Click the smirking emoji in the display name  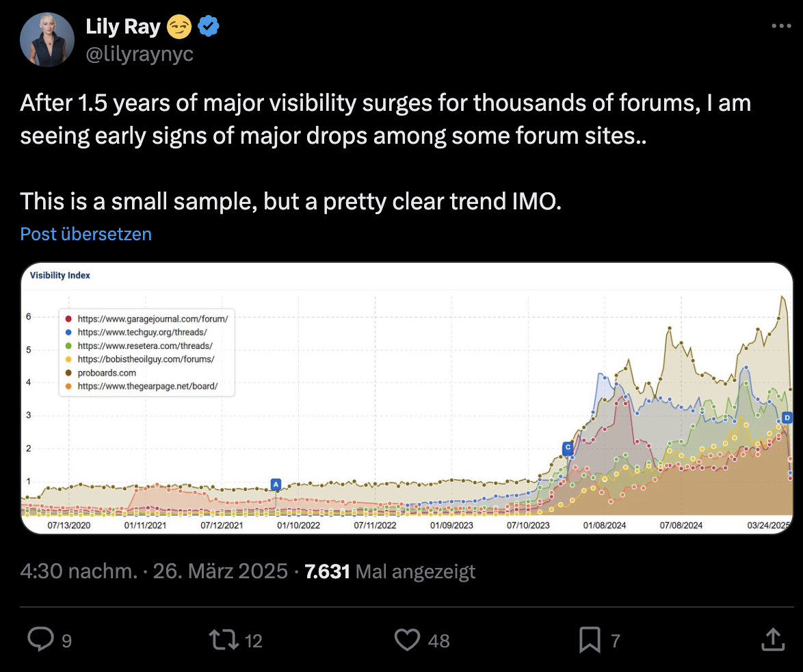tap(176, 26)
